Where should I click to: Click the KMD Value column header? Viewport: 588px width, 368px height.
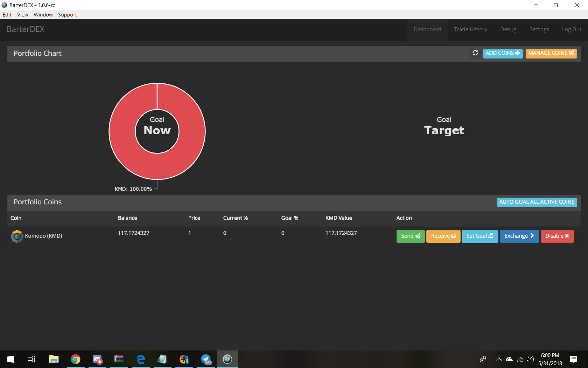coord(338,218)
